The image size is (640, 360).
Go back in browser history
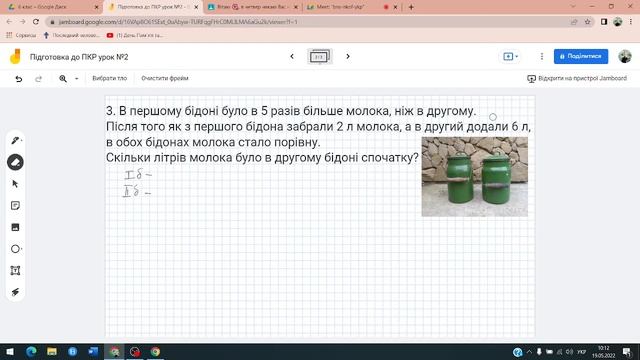[x=9, y=22]
